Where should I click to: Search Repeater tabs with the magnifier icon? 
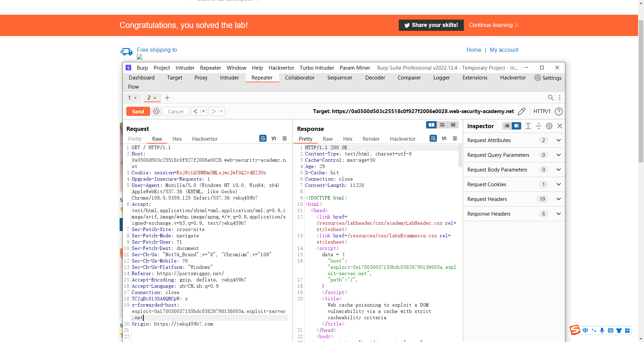point(551,98)
